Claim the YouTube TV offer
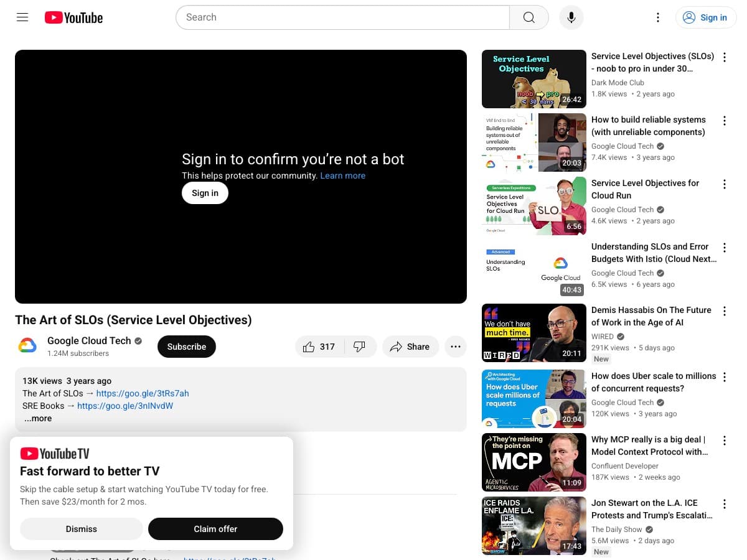 215,529
